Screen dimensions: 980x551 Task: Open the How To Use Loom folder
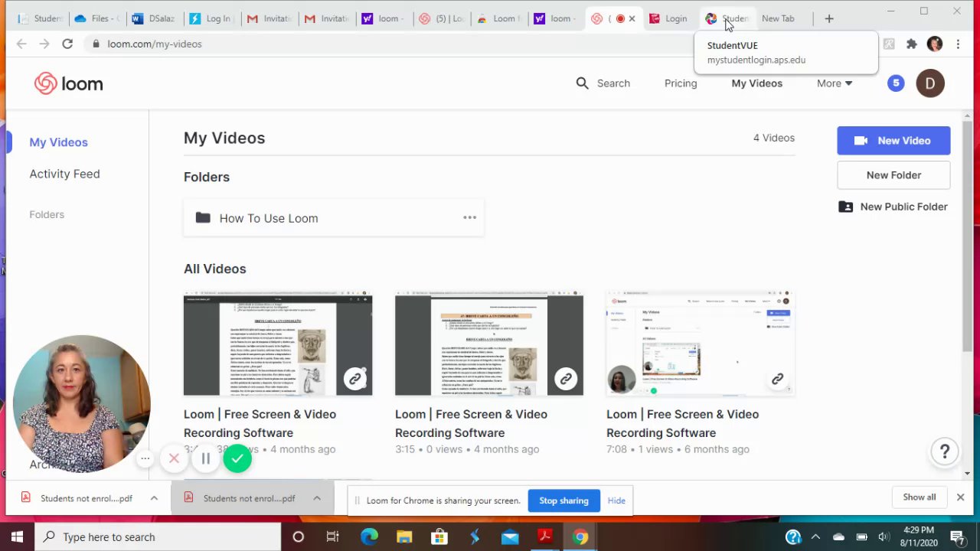(x=333, y=218)
